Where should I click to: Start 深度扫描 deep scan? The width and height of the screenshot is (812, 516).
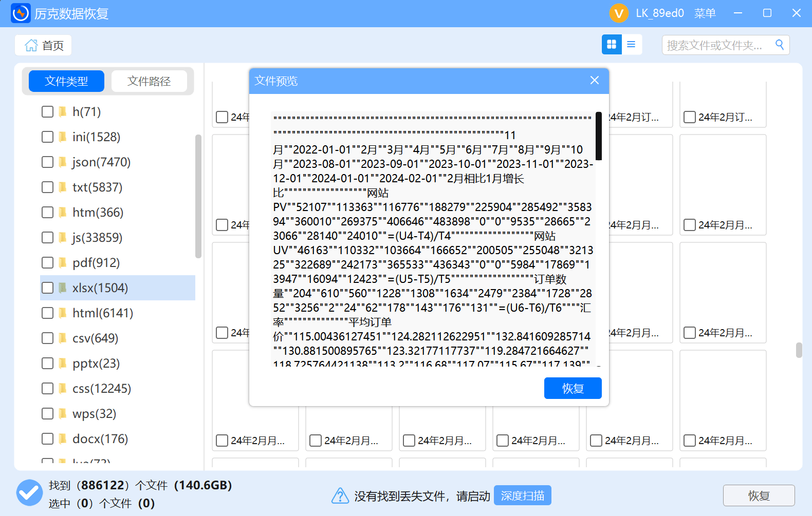coord(522,495)
